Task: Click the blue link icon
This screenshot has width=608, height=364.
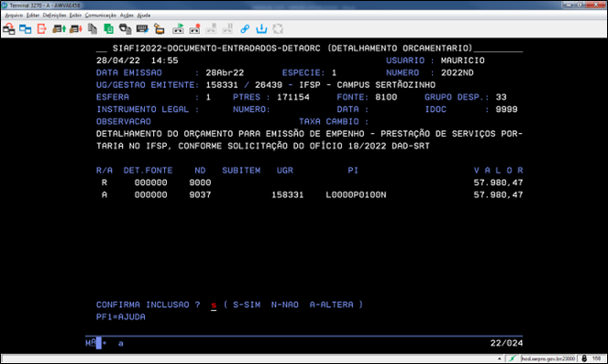Action: [x=245, y=28]
